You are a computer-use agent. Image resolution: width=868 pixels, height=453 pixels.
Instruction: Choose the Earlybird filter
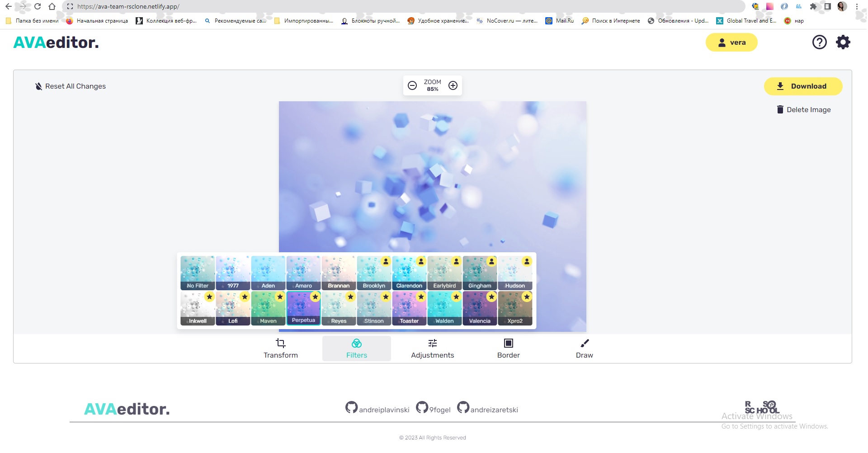(x=444, y=273)
